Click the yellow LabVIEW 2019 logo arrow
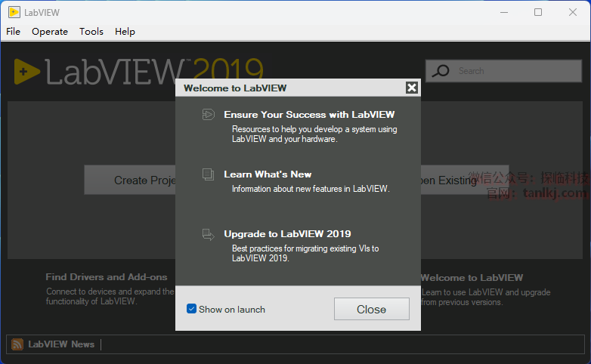591x364 pixels. click(26, 72)
